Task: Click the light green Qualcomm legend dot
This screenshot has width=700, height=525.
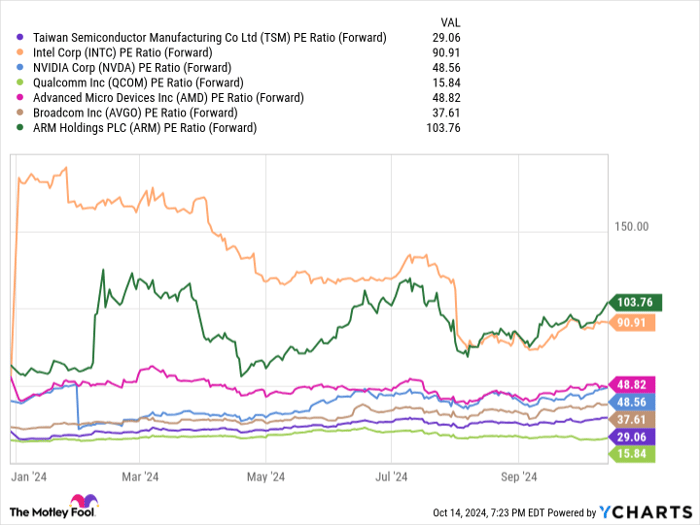Action: [x=19, y=83]
